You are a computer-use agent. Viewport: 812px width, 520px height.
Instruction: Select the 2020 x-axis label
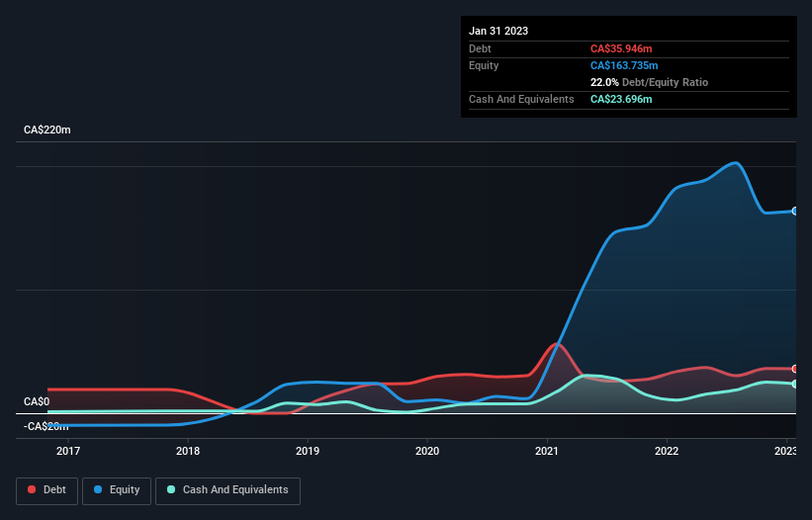(x=427, y=451)
